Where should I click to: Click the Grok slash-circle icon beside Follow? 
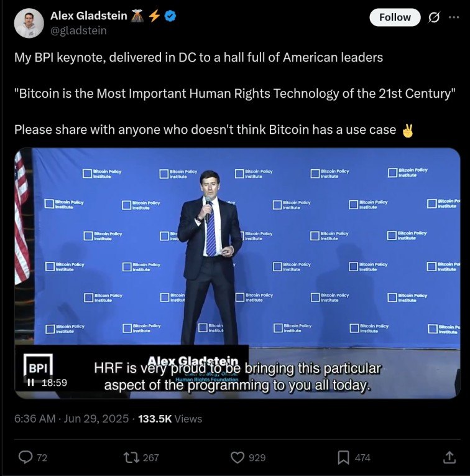click(433, 17)
